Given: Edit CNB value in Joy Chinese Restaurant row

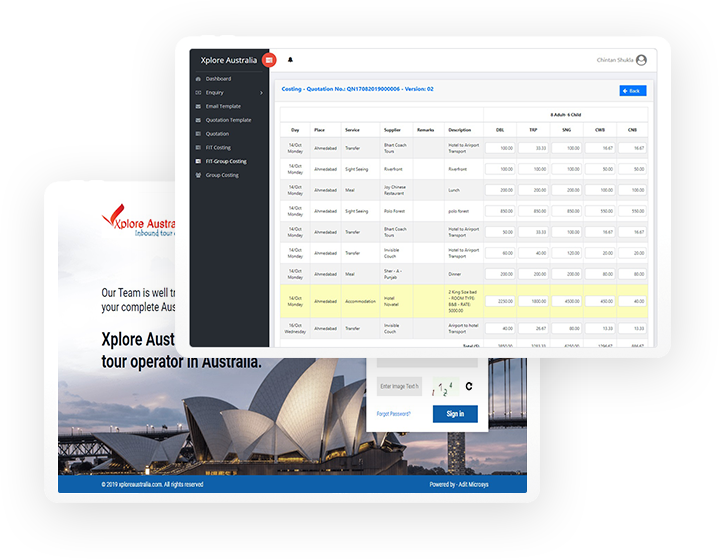Looking at the screenshot, I should pyautogui.click(x=632, y=190).
